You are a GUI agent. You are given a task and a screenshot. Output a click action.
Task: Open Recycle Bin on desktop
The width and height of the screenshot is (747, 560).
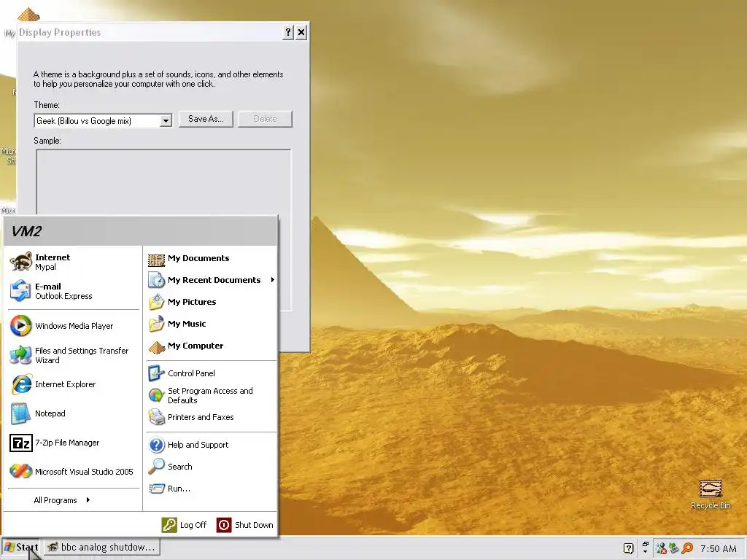coord(711,494)
